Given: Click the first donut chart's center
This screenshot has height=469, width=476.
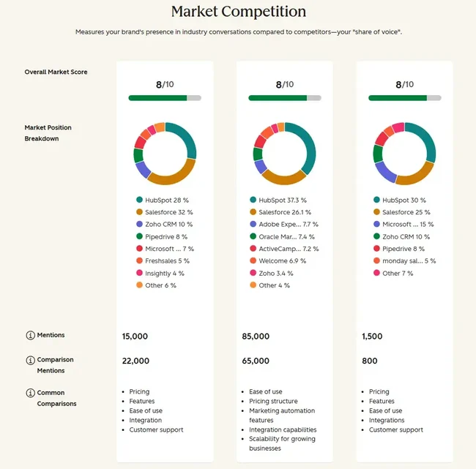Looking at the screenshot, I should (x=165, y=154).
